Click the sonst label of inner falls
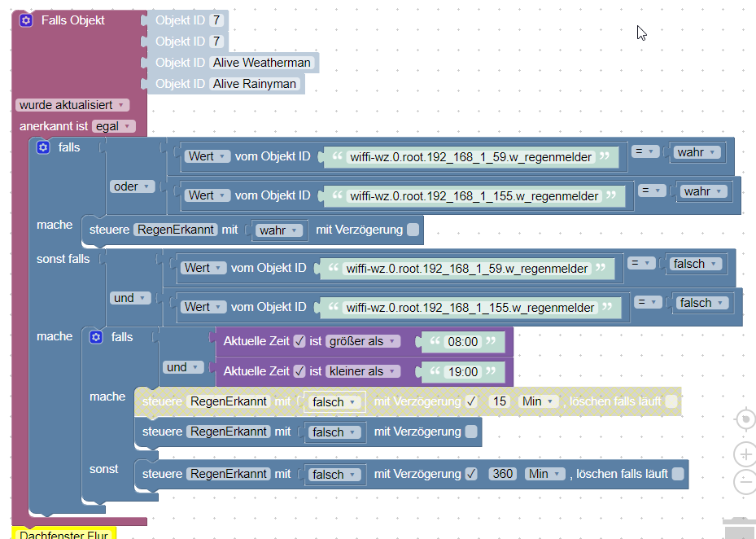 103,469
